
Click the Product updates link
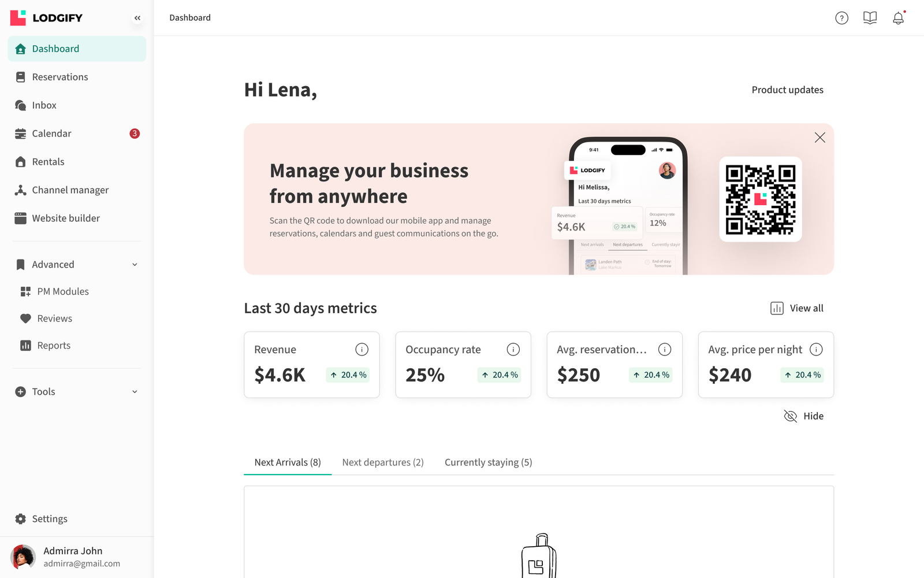point(788,90)
